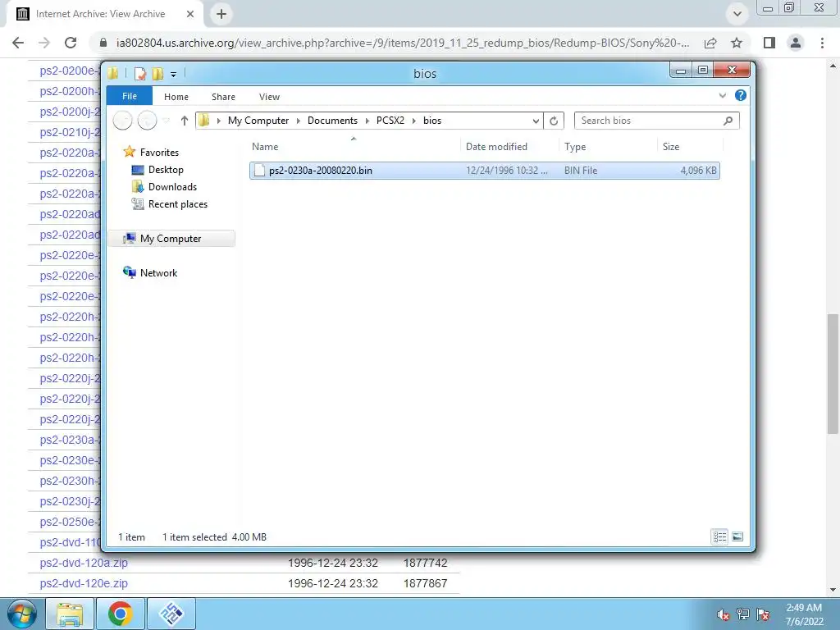
Task: Open the PCSX2 taskbar icon
Action: [171, 614]
